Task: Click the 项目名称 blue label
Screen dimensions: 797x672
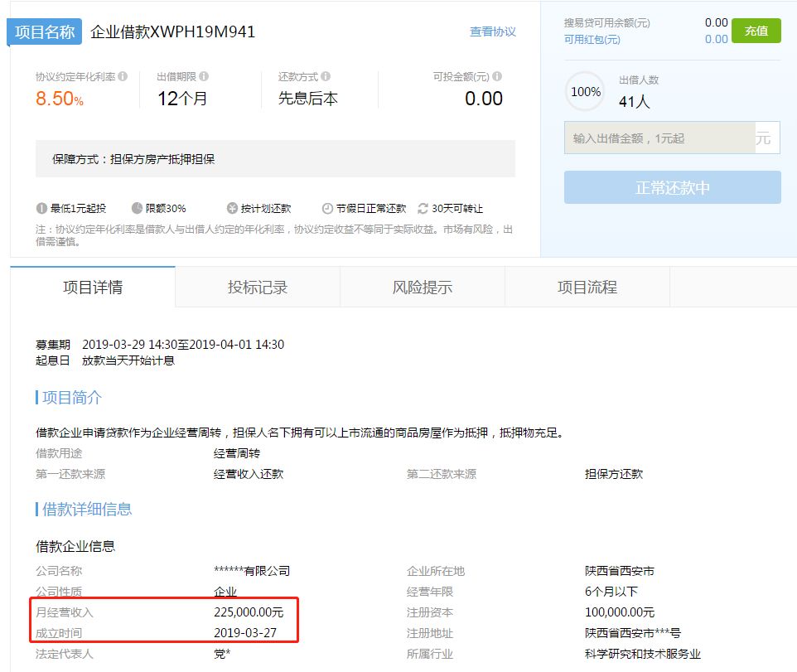Action: tap(45, 32)
